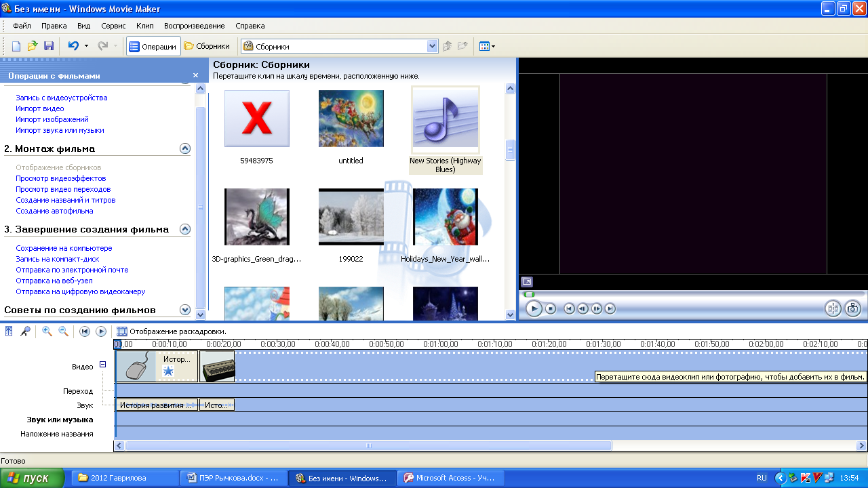868x488 pixels.
Task: Open the Вид menu
Action: coord(83,26)
